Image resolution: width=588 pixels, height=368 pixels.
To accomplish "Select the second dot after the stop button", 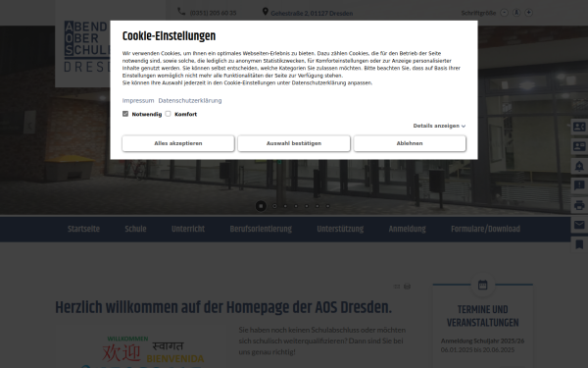I will click(285, 206).
